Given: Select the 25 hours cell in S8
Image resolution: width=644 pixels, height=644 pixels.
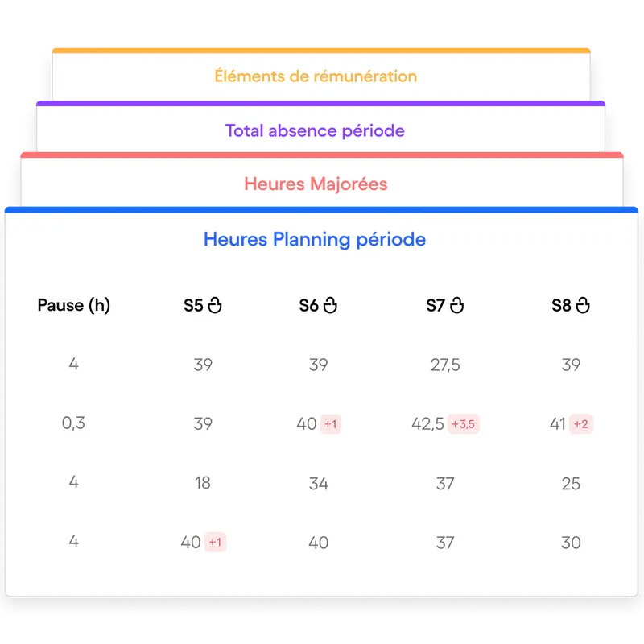Looking at the screenshot, I should coord(571,483).
